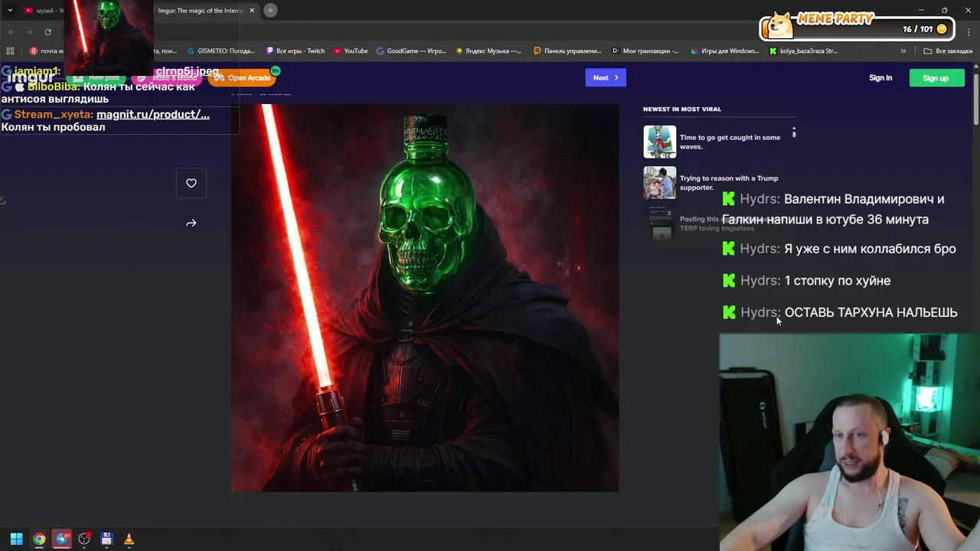Like the post with the heart icon

coord(191,183)
